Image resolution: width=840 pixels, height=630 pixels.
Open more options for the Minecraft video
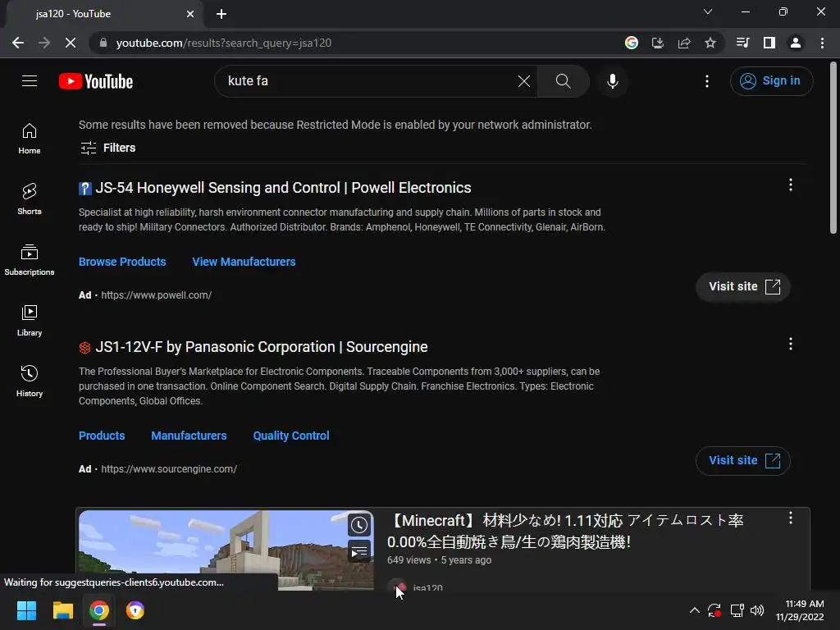(790, 518)
